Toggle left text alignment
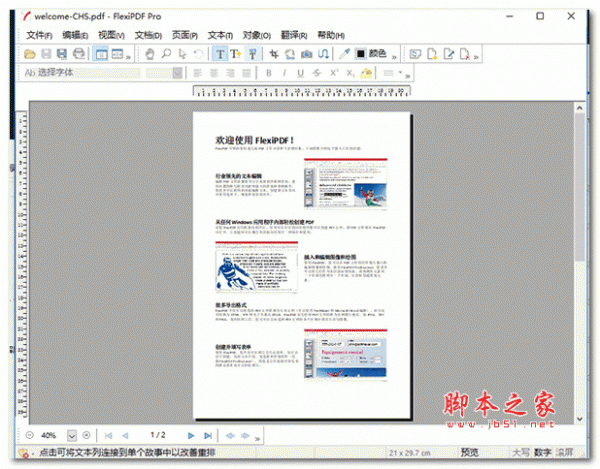 [197, 73]
